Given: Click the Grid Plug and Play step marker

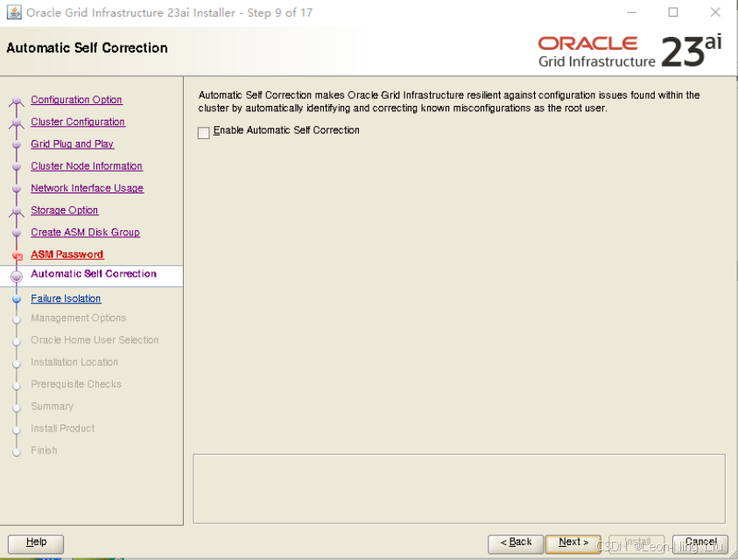Looking at the screenshot, I should (17, 144).
